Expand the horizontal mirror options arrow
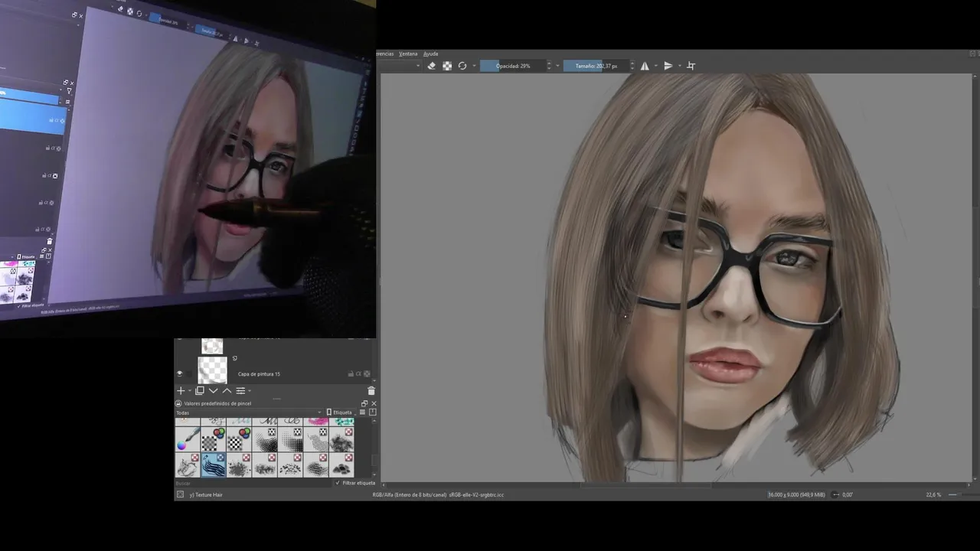Screen dimensions: 980x551 coord(655,66)
